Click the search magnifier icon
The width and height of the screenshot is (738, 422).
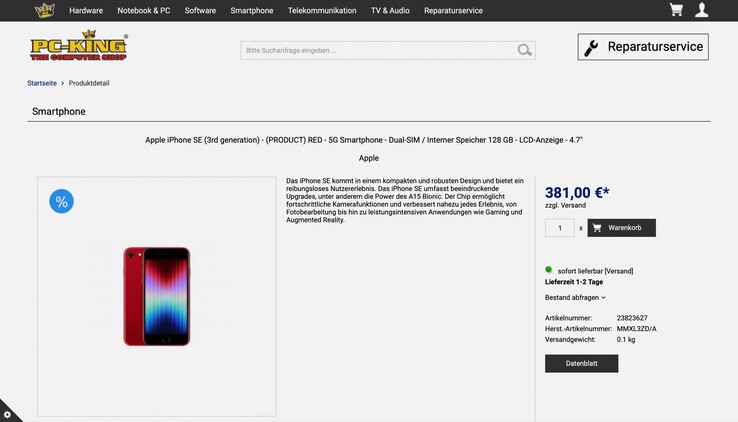click(524, 50)
